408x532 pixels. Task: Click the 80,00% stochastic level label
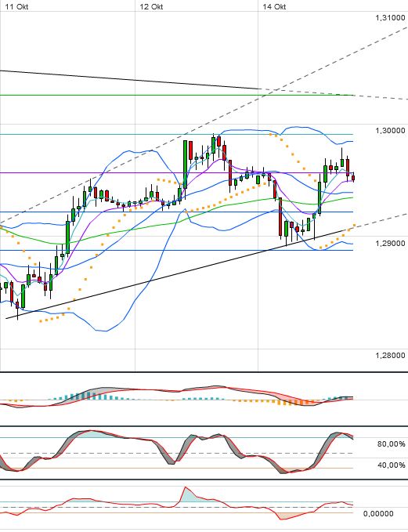(x=391, y=444)
